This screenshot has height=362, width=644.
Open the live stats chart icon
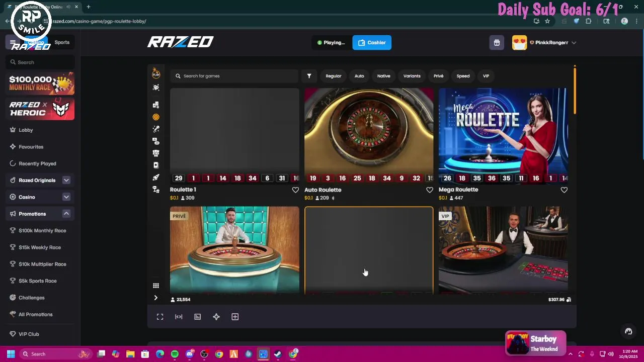pos(197,317)
